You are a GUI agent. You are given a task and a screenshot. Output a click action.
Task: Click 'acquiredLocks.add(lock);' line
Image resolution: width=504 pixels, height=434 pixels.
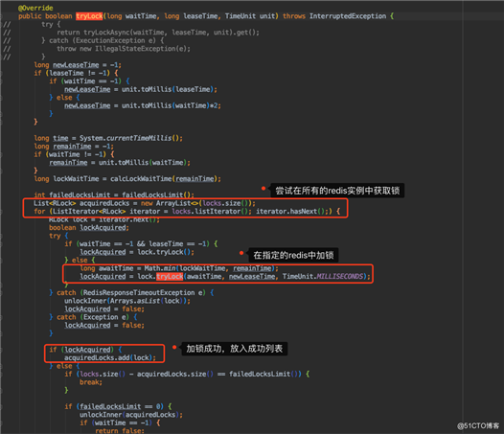(110, 357)
